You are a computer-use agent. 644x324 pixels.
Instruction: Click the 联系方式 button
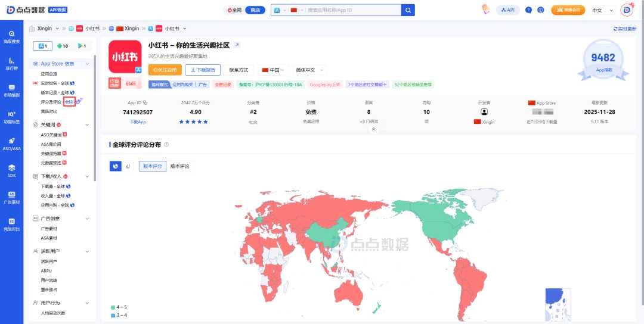239,70
